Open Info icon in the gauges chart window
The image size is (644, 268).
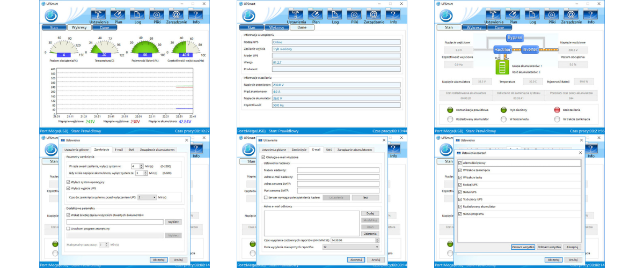point(196,15)
